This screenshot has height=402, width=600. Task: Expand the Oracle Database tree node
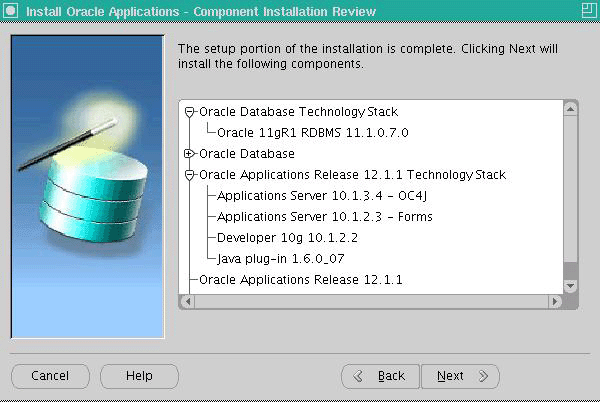[189, 154]
